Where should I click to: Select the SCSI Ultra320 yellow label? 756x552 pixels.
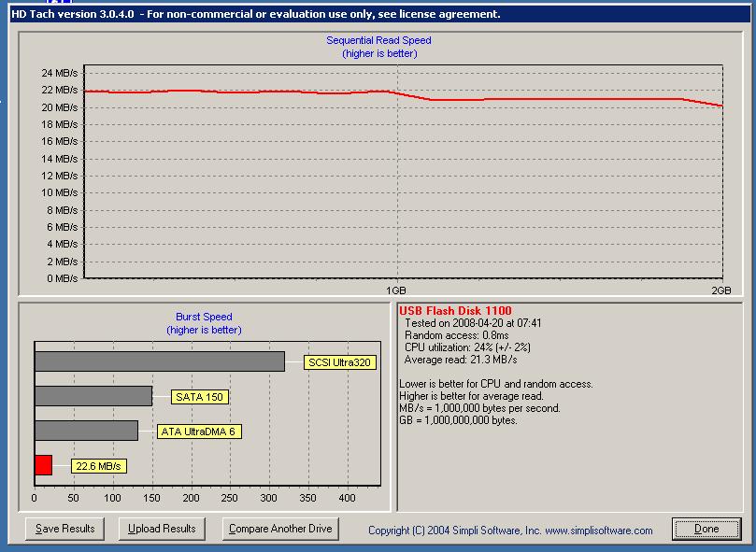tap(340, 362)
